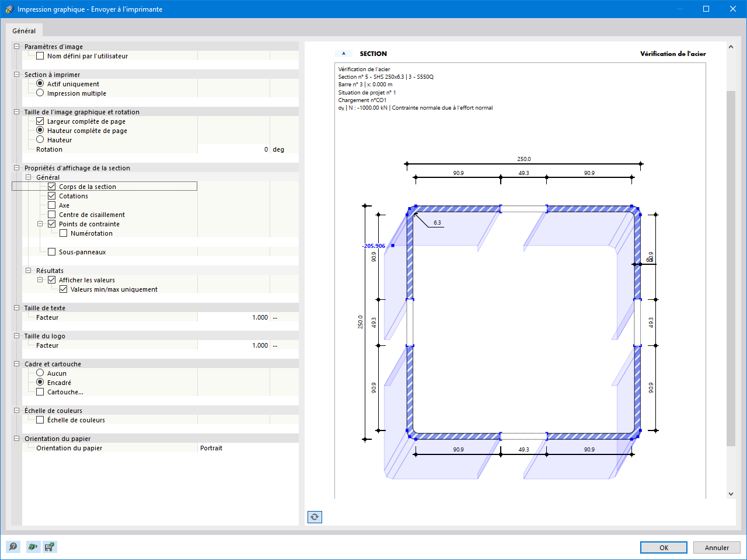
Task: Collapse 'Taille de texte' section
Action: [x=16, y=308]
